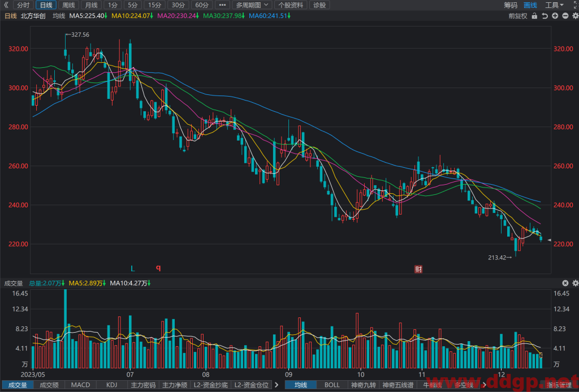Select the L2-资金抄底 indicator tab
Screen dimensions: 579x392
(x=210, y=385)
